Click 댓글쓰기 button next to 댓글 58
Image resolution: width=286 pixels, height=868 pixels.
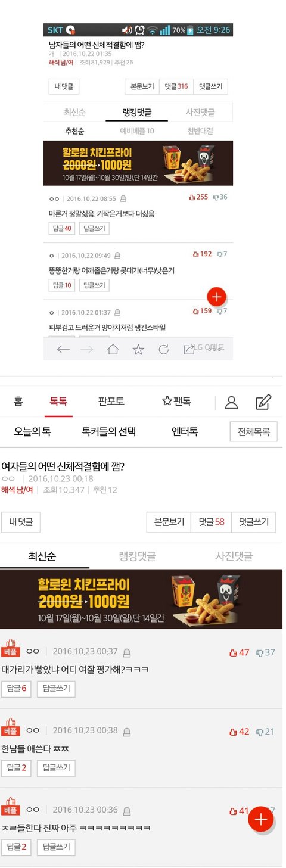(x=254, y=522)
